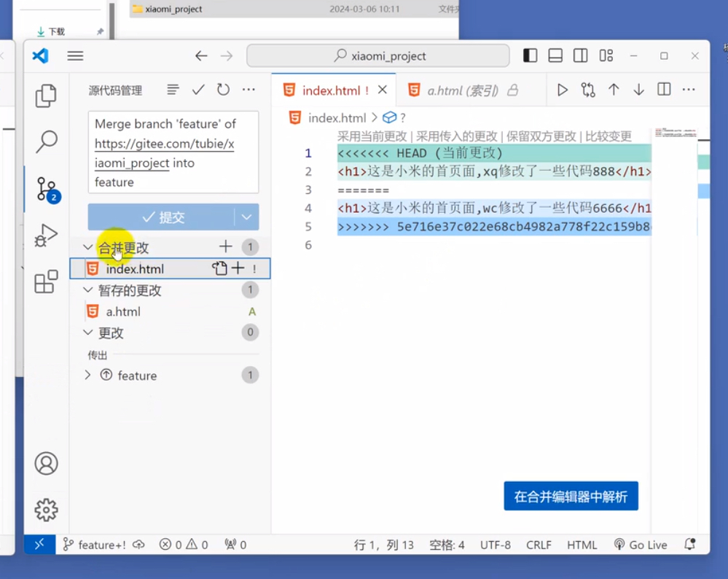Open the commit button dropdown arrow
Screen dimensions: 728x579
coord(246,217)
